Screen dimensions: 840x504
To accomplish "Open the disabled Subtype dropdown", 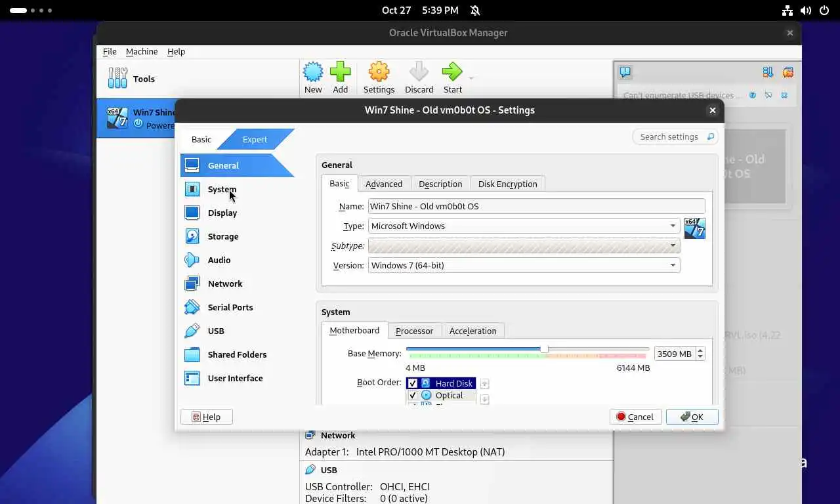I will 524,245.
